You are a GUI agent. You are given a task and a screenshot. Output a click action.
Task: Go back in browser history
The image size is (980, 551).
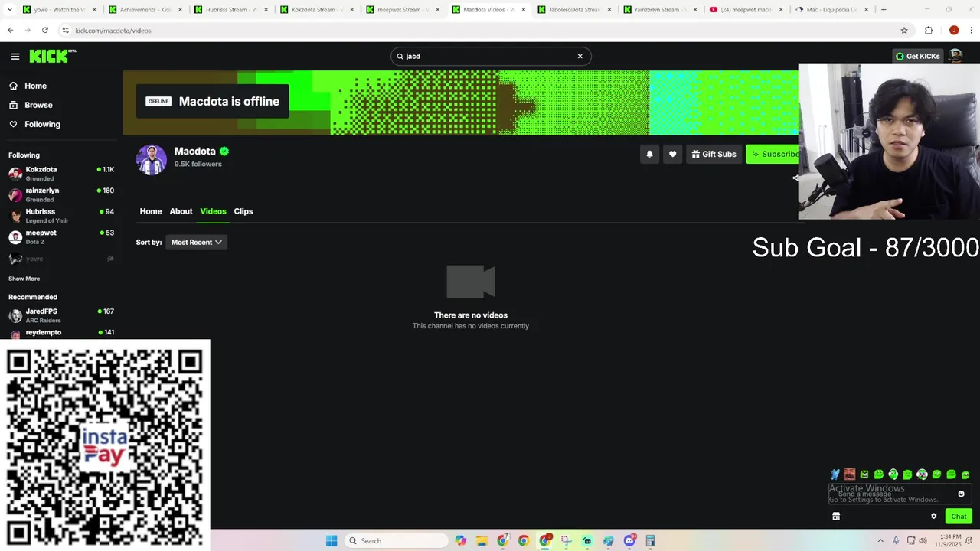(11, 31)
